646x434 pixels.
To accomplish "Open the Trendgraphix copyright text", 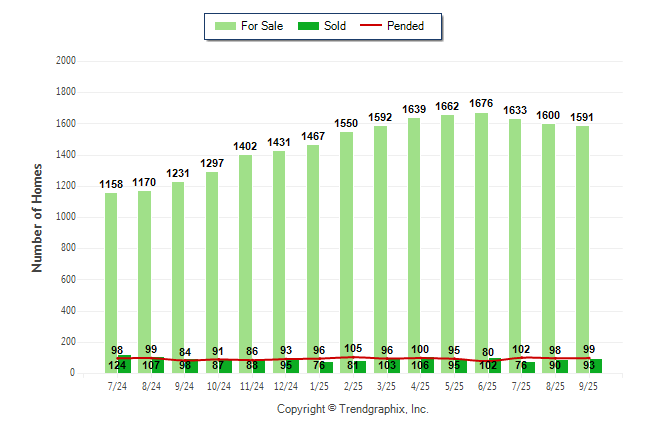I will (352, 409).
